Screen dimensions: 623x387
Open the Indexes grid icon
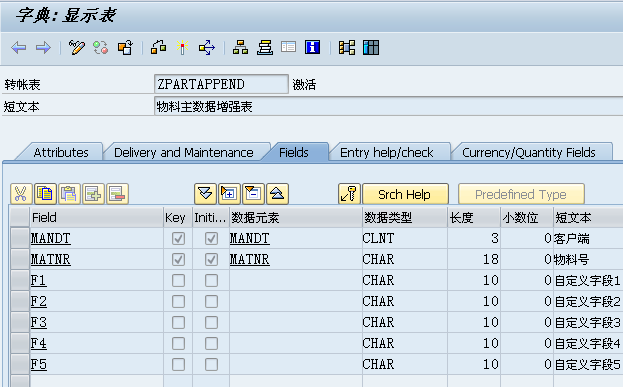(x=371, y=48)
